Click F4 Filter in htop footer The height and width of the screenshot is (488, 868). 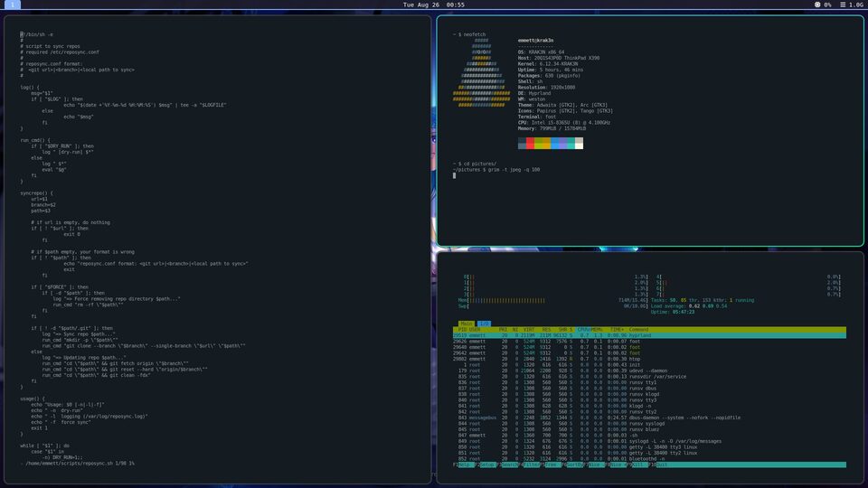(x=530, y=465)
